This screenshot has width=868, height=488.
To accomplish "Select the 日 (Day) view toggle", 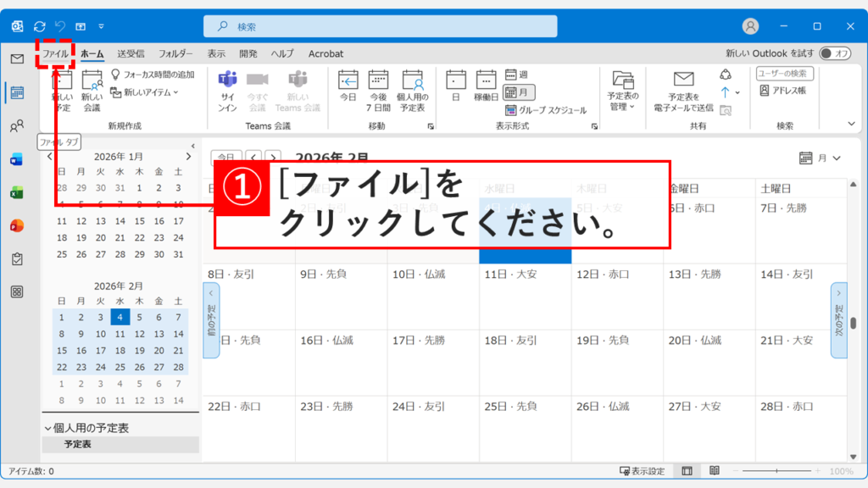I will point(455,85).
